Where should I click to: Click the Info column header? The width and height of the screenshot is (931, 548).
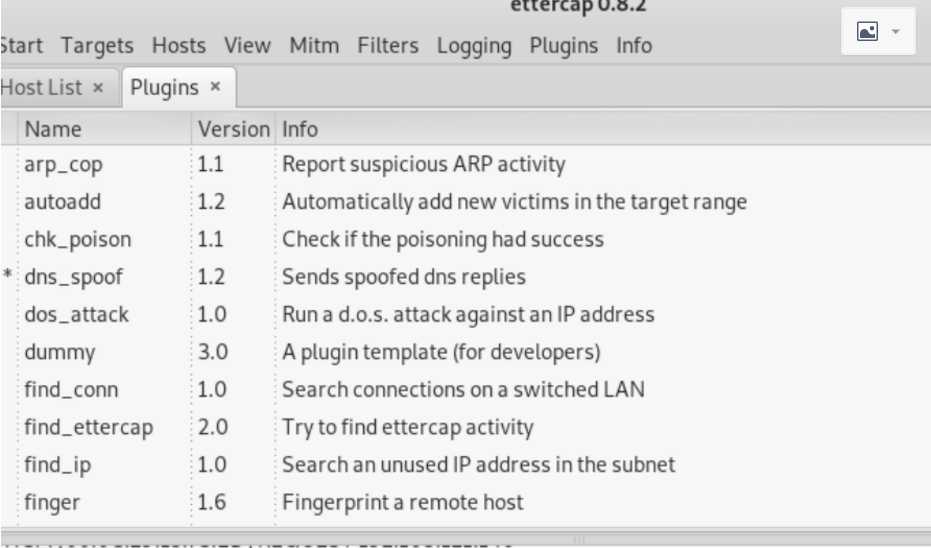tap(603, 129)
